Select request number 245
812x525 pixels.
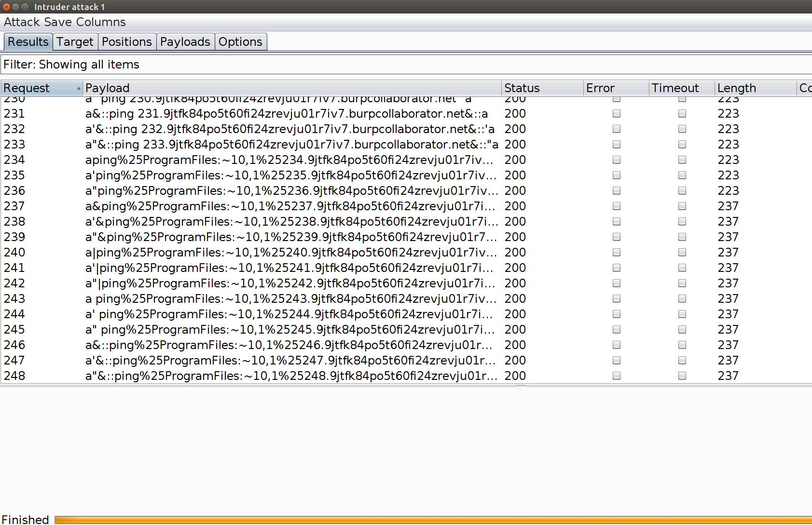point(14,329)
